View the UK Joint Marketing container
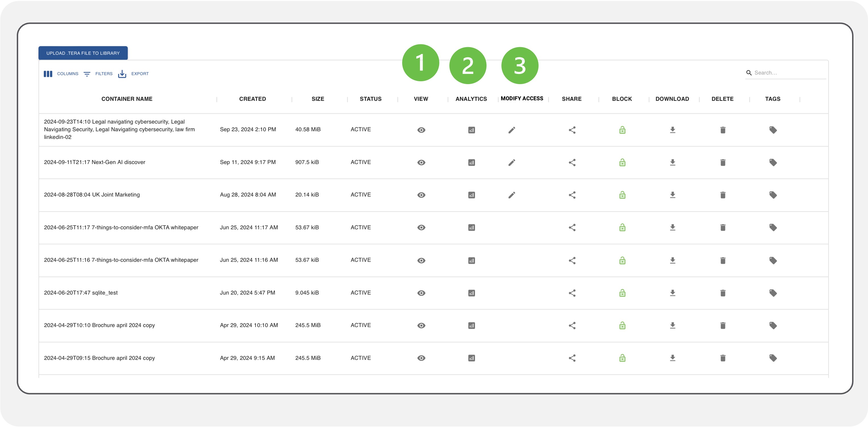The width and height of the screenshot is (868, 427). point(421,195)
